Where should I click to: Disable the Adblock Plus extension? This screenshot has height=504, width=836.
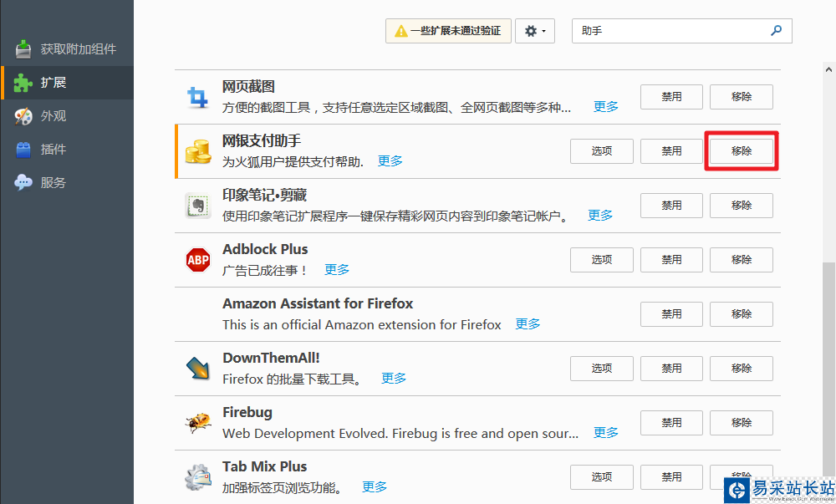(671, 260)
